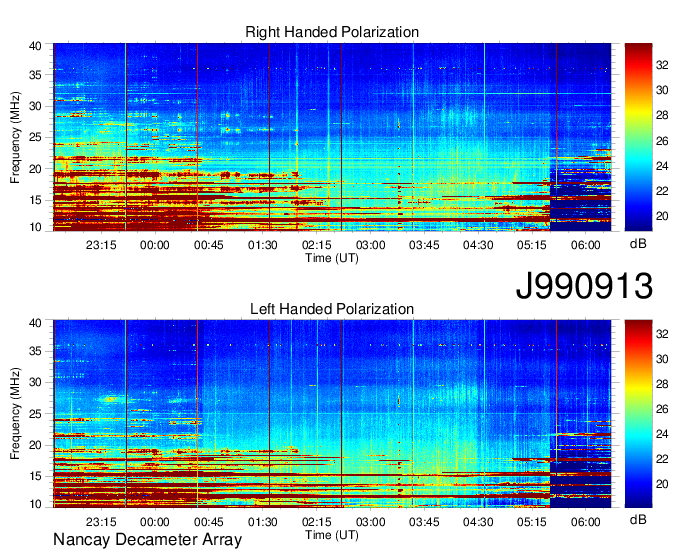Pick 03:00 time tick on Left Handed plot
Viewport: 680px width, 552px height.
coord(370,522)
